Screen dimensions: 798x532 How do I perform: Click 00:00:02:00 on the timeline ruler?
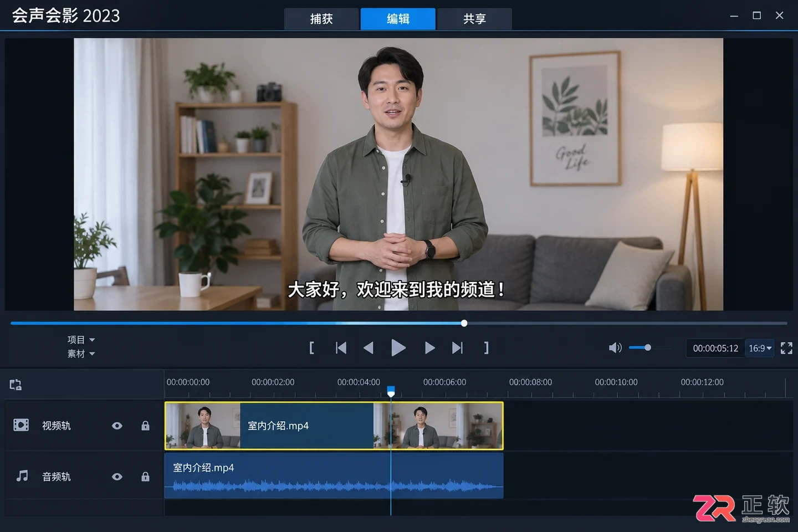pos(273,382)
